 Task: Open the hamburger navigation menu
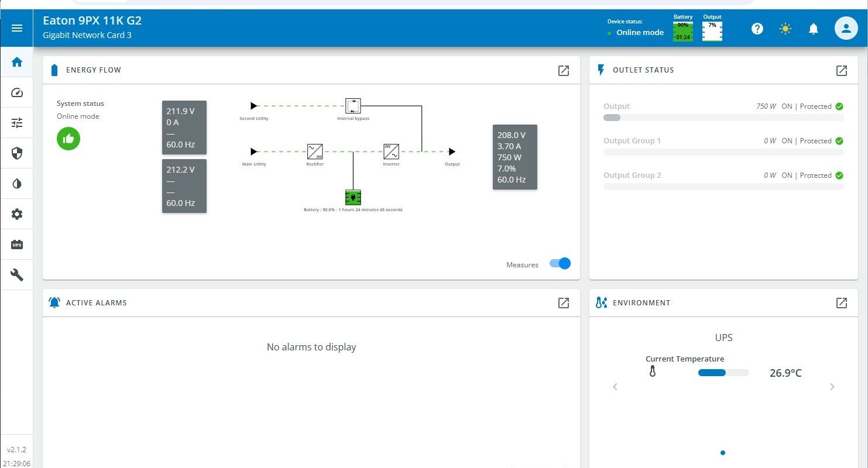coord(17,28)
